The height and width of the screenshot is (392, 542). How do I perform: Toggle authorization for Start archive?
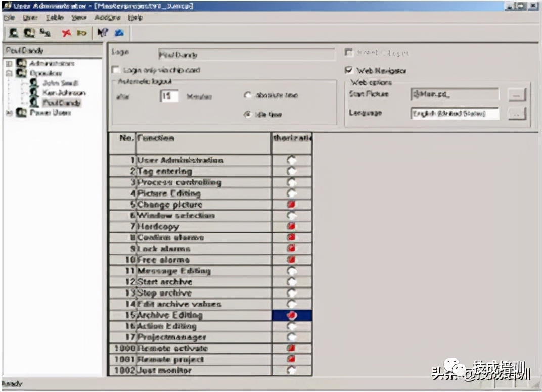(x=292, y=282)
